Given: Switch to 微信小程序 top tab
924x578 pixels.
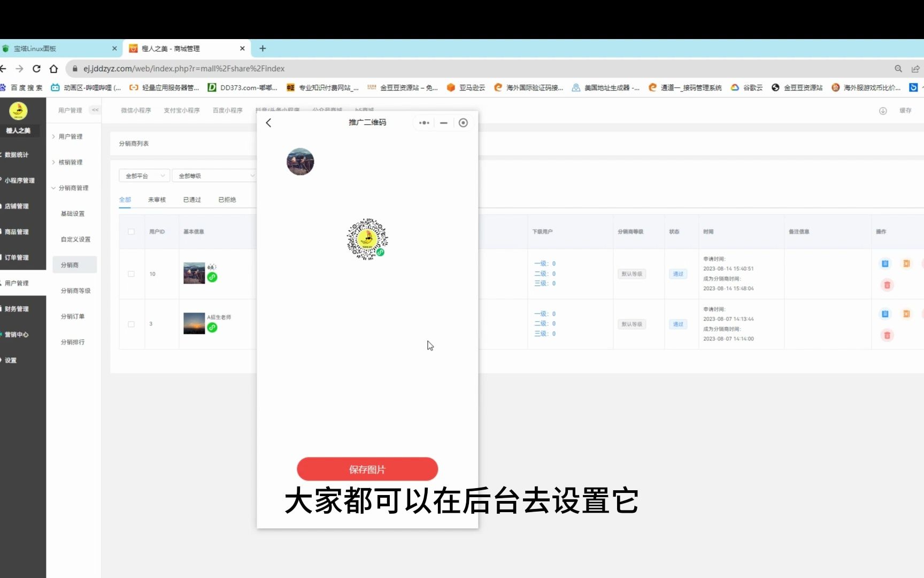Looking at the screenshot, I should (x=136, y=110).
